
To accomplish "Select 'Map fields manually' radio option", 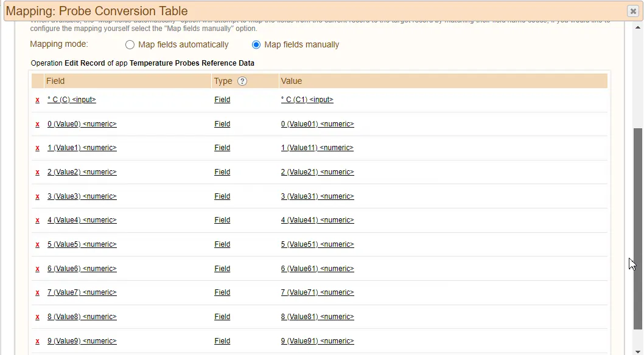I will 256,45.
